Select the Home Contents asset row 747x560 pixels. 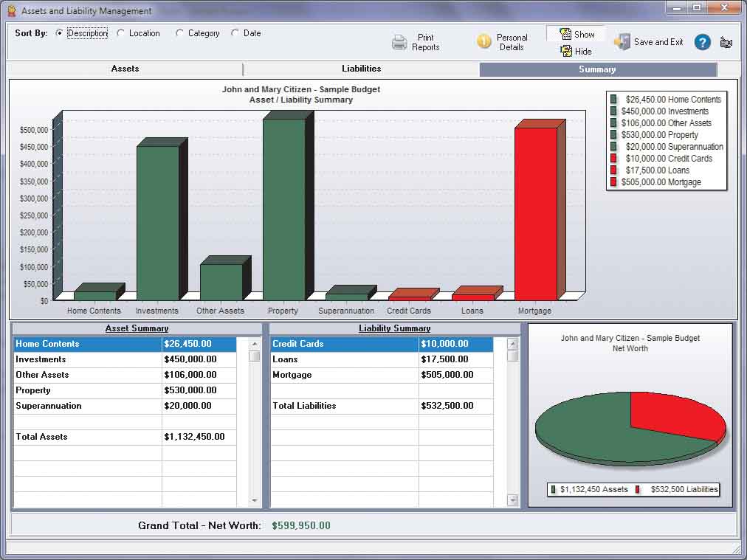pos(125,344)
